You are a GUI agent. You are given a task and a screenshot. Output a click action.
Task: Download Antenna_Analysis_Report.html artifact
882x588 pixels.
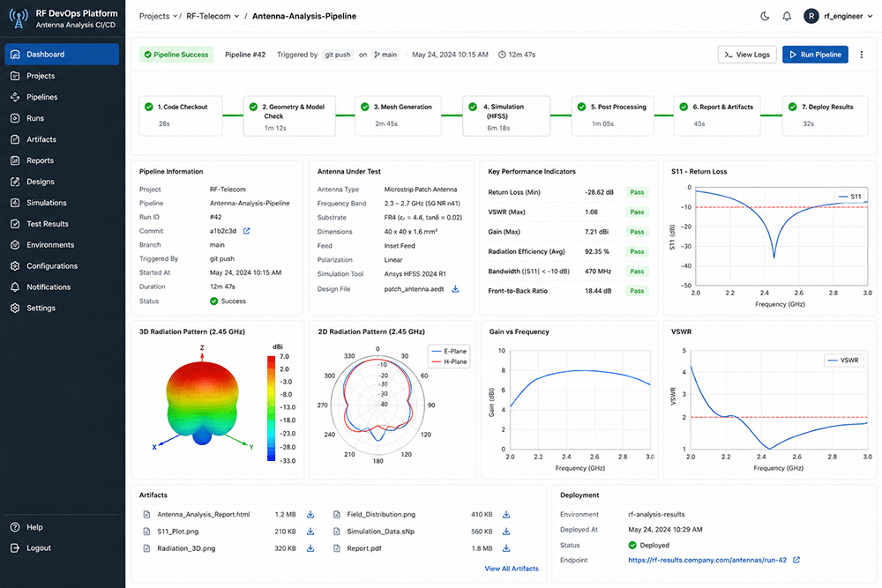click(x=310, y=514)
